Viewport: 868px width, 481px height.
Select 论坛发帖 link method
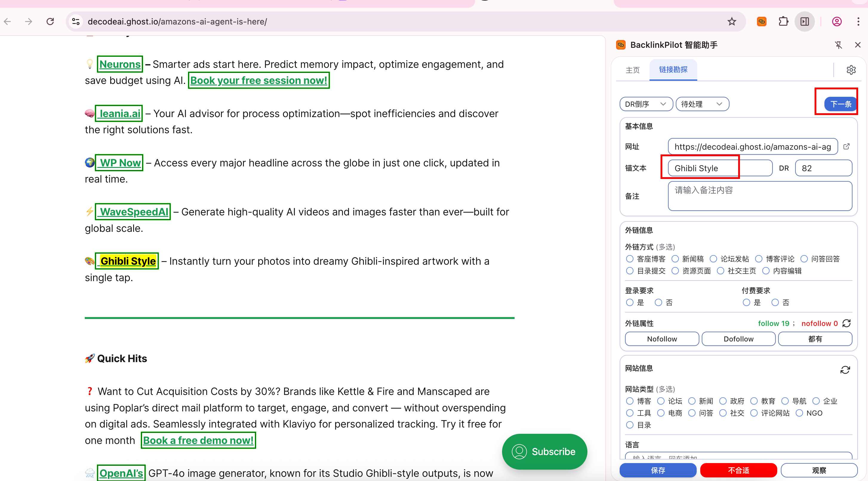point(713,259)
